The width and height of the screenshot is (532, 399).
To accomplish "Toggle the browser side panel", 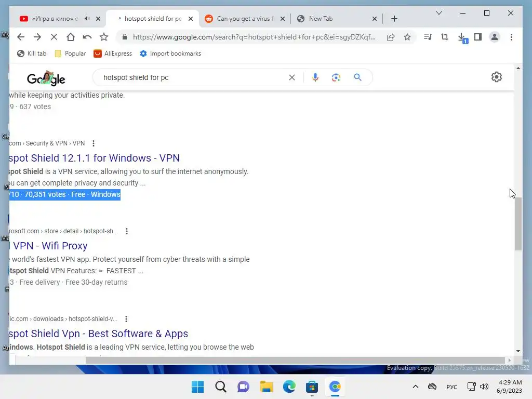I will [x=478, y=37].
